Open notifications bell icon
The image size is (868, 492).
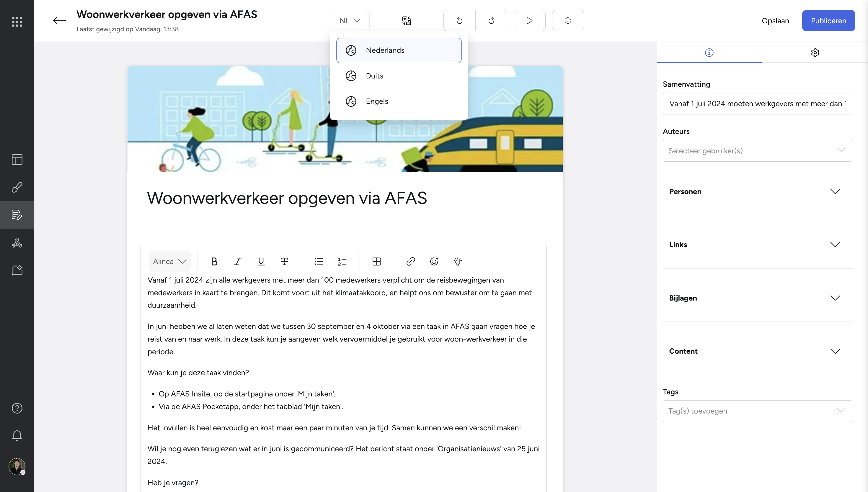(17, 436)
